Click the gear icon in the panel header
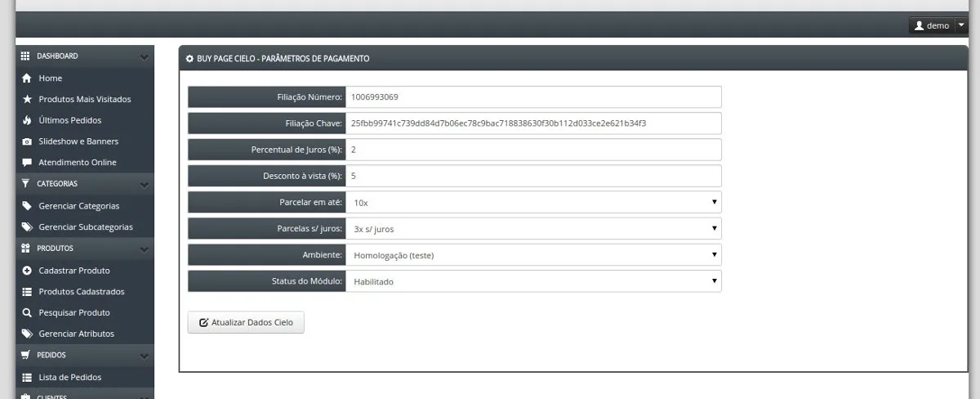Viewport: 980px width, 399px height. click(x=190, y=59)
